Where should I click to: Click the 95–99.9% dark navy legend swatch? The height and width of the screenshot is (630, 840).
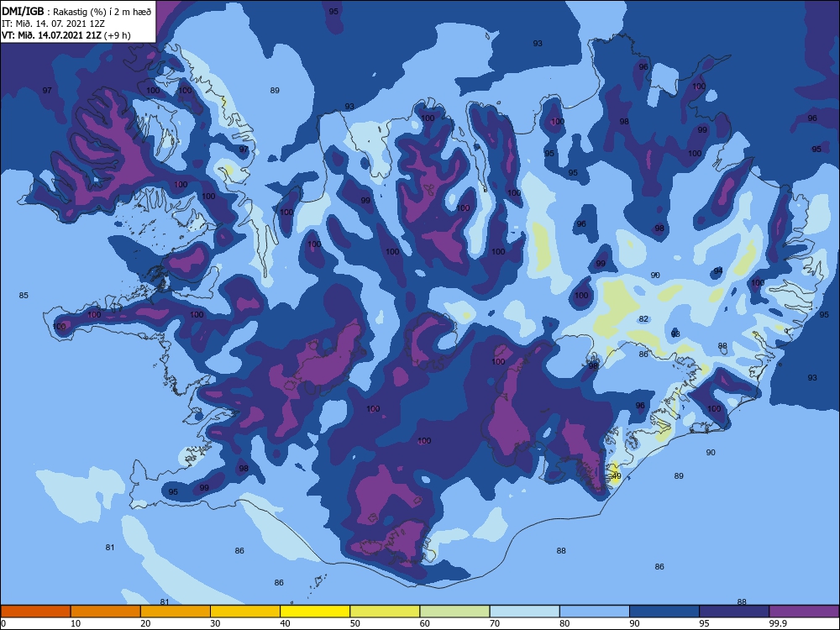734,612
